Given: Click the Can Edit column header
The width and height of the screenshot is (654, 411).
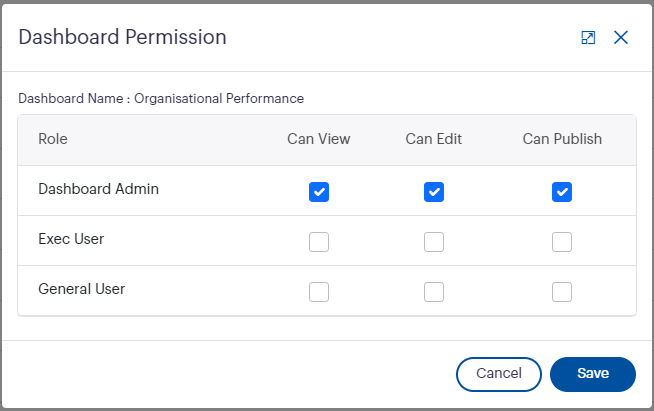Looking at the screenshot, I should tap(434, 139).
